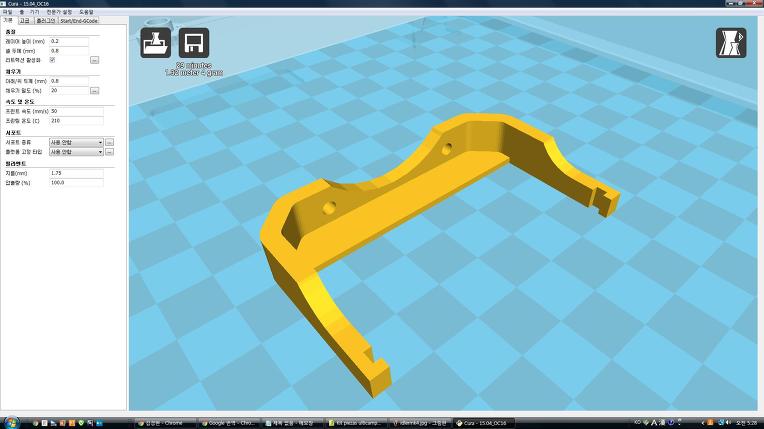The width and height of the screenshot is (764, 429).
Task: Click the printing temperature field 210
Action: pyautogui.click(x=76, y=120)
